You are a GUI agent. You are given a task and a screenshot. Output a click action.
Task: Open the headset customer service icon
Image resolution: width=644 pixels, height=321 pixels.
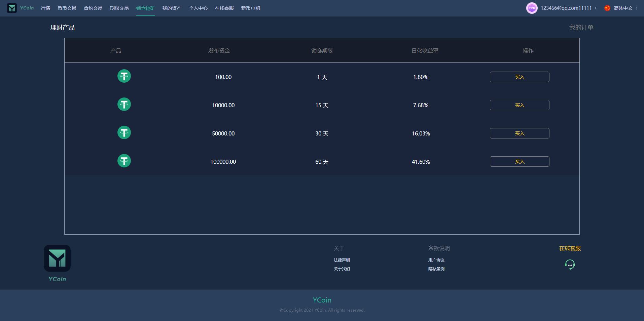click(x=570, y=265)
